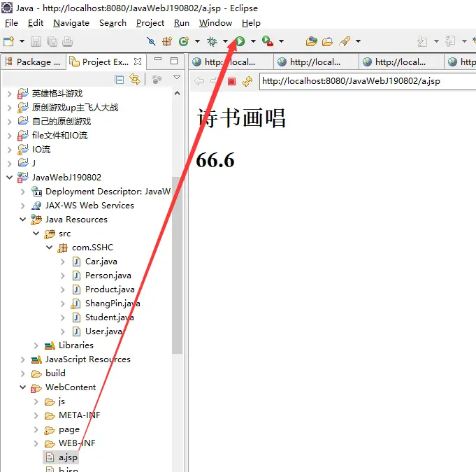Open the Search dropdown arrow

tap(358, 41)
